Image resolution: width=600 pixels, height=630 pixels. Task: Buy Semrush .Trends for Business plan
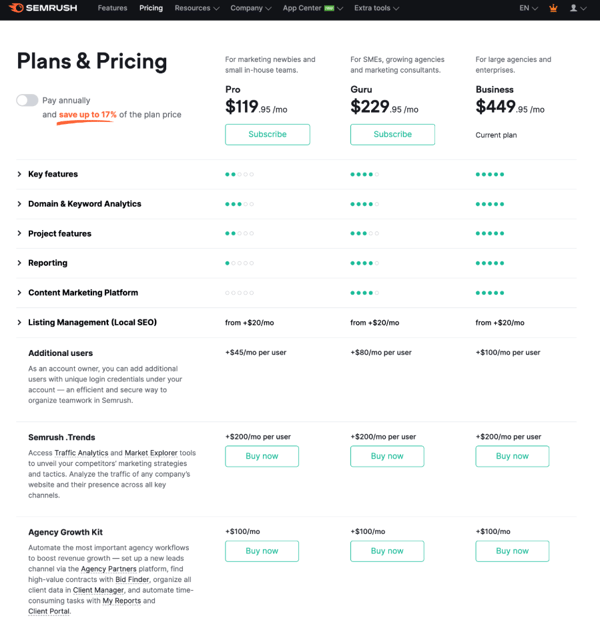click(512, 456)
